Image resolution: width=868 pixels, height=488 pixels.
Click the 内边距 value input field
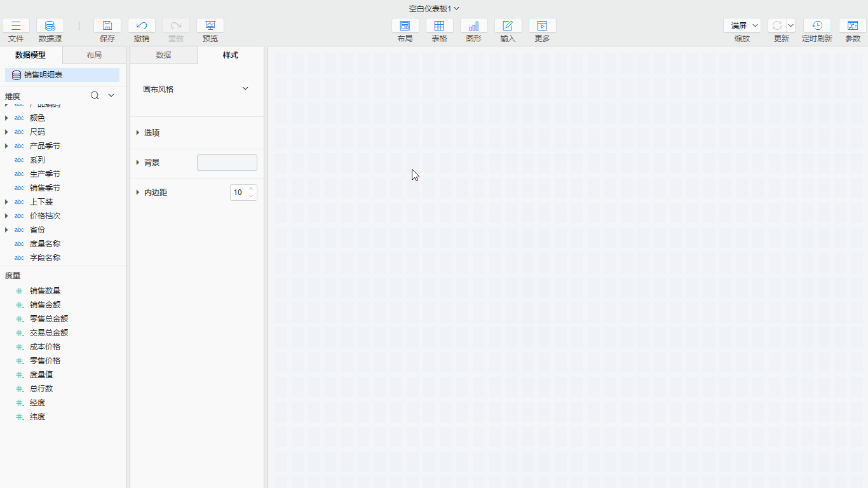pyautogui.click(x=239, y=193)
